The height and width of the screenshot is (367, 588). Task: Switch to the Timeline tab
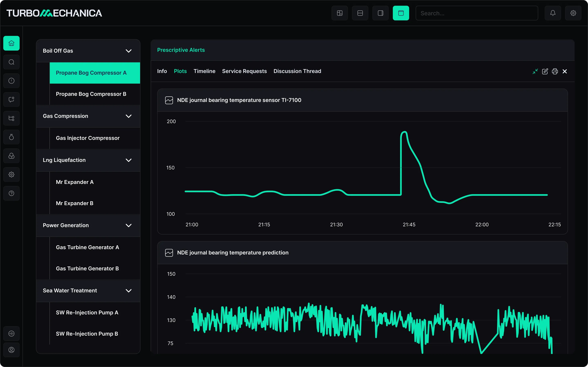204,71
